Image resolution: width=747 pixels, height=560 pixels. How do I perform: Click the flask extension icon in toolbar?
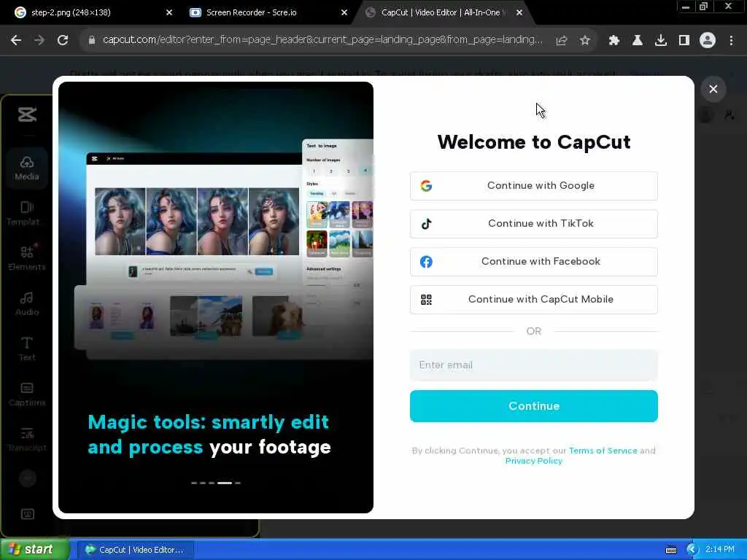[638, 41]
